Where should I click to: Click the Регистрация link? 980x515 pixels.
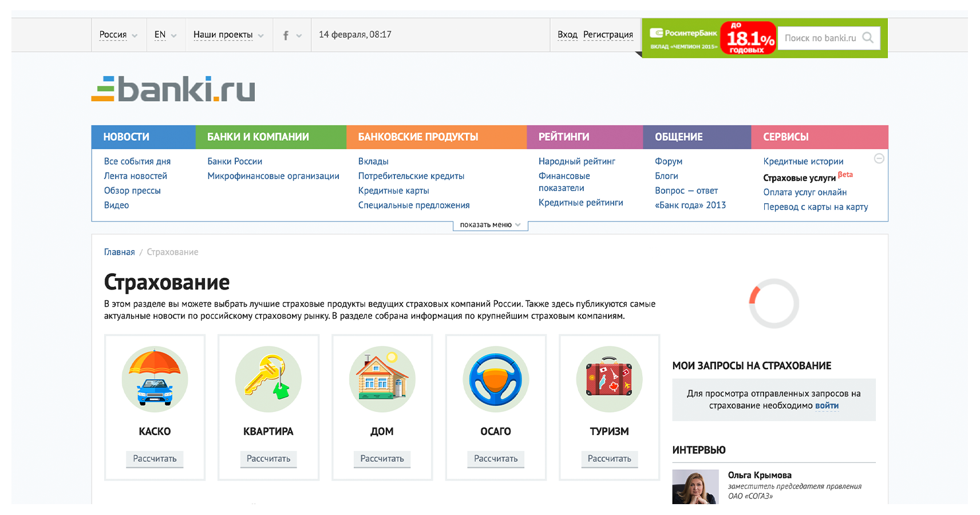[608, 35]
